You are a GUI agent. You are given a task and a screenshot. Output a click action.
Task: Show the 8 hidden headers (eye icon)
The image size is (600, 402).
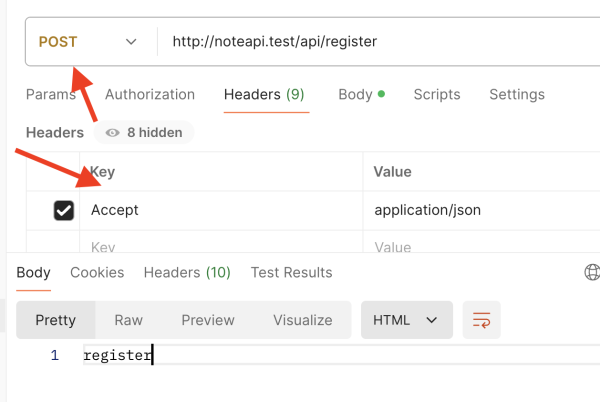click(x=144, y=132)
